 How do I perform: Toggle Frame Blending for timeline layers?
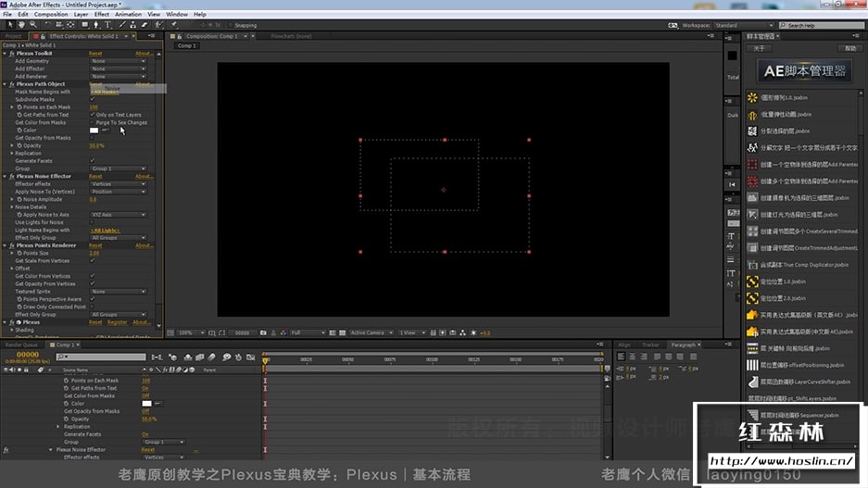200,357
